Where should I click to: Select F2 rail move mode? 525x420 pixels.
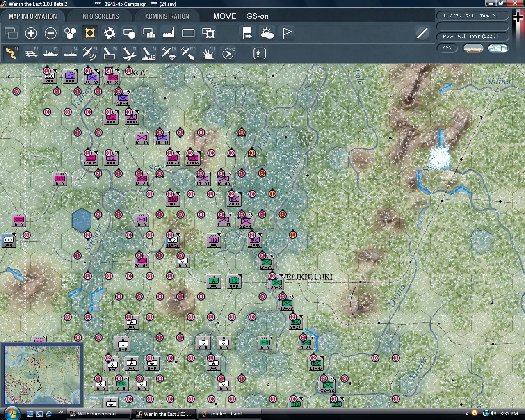click(31, 53)
